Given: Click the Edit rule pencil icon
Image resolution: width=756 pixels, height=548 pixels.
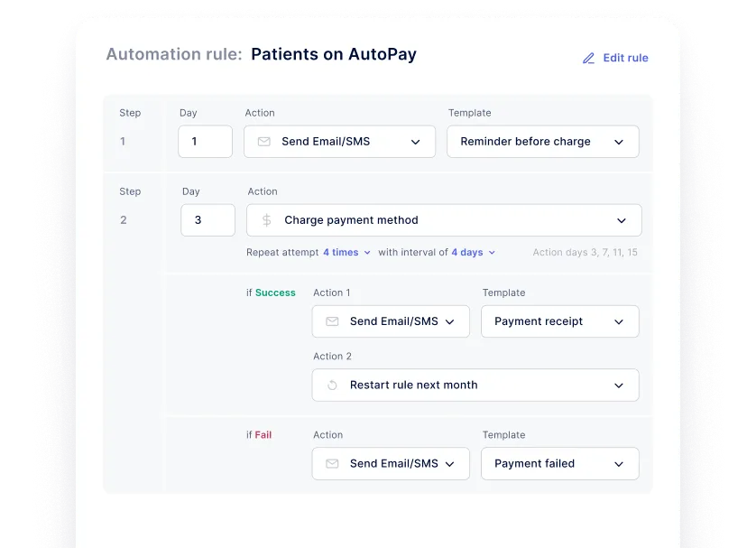Looking at the screenshot, I should pos(588,59).
